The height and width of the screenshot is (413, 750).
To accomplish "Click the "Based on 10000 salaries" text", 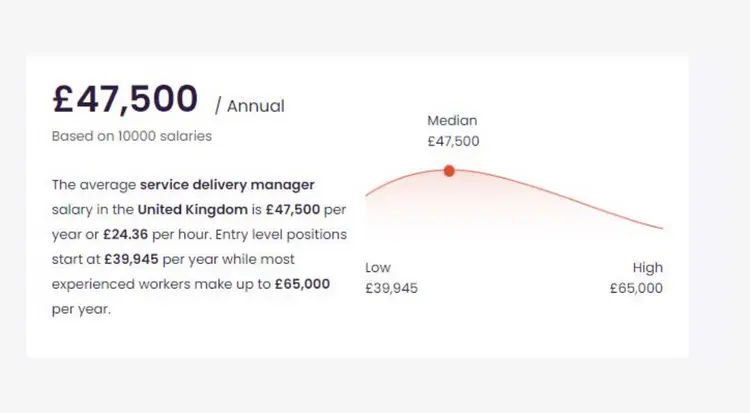I will (131, 136).
